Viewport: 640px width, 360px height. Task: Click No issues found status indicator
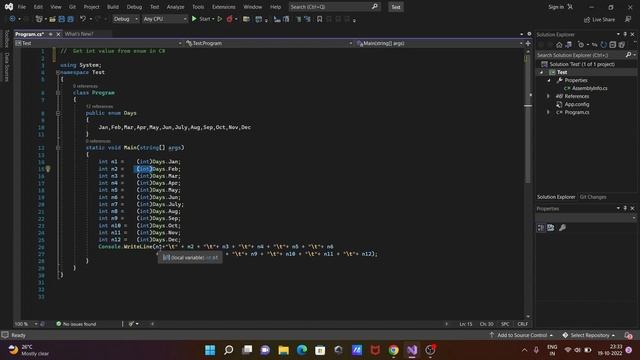click(x=76, y=324)
